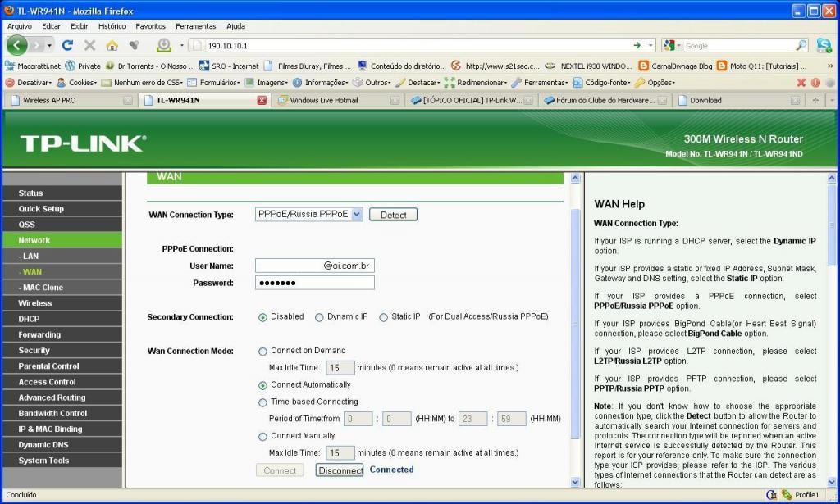The width and height of the screenshot is (840, 504).
Task: Open the Wireless sidebar section
Action: (62, 303)
